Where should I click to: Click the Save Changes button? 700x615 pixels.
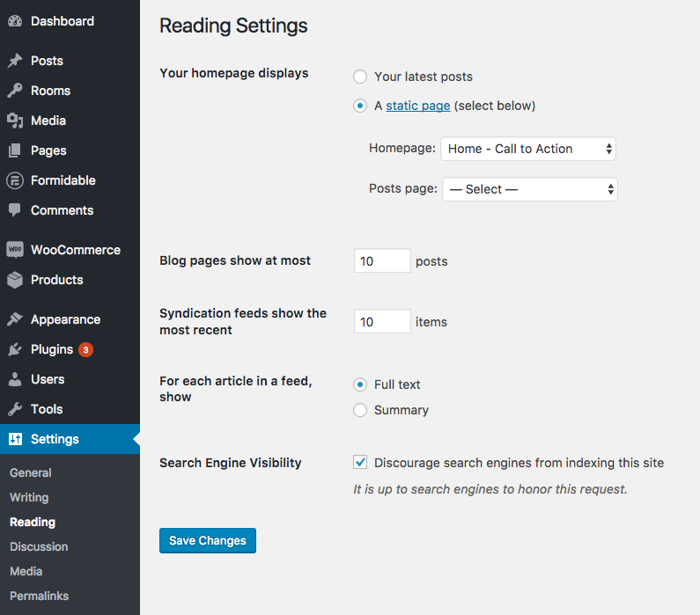pyautogui.click(x=208, y=540)
